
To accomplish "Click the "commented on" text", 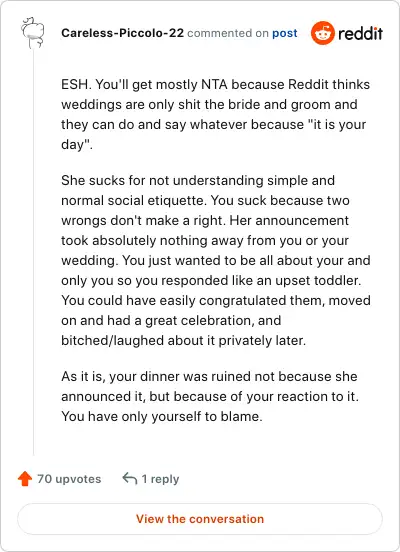I will click(228, 33).
